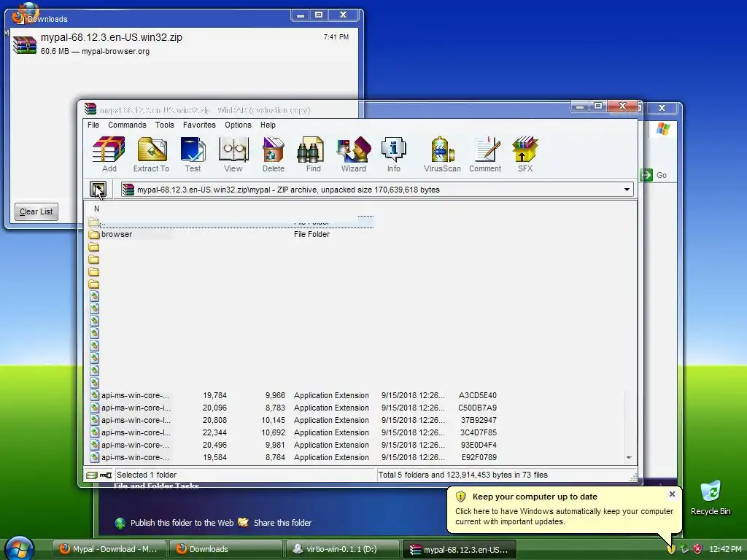Convert archive with SFX icon

click(525, 154)
